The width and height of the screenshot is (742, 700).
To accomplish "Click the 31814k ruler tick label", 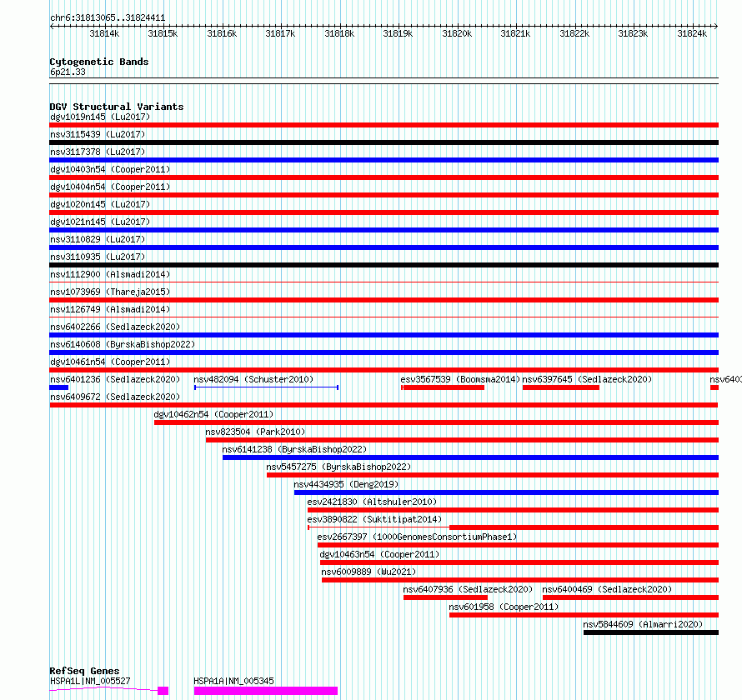I will [104, 33].
